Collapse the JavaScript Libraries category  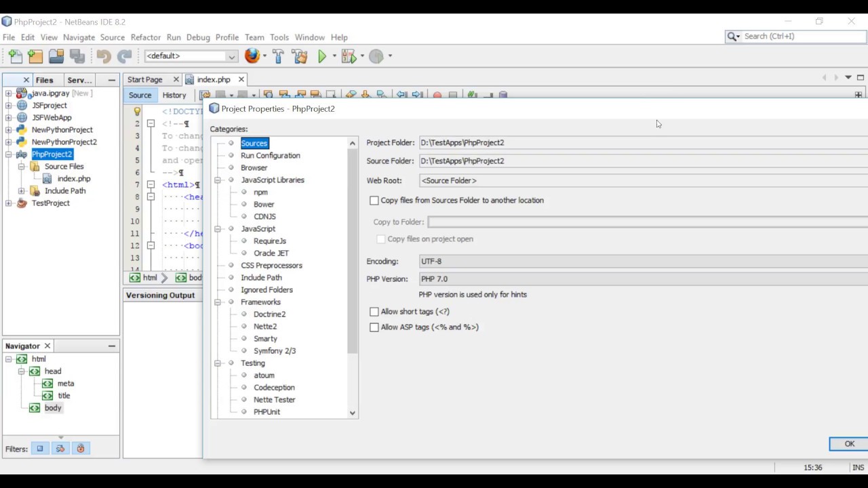(218, 180)
